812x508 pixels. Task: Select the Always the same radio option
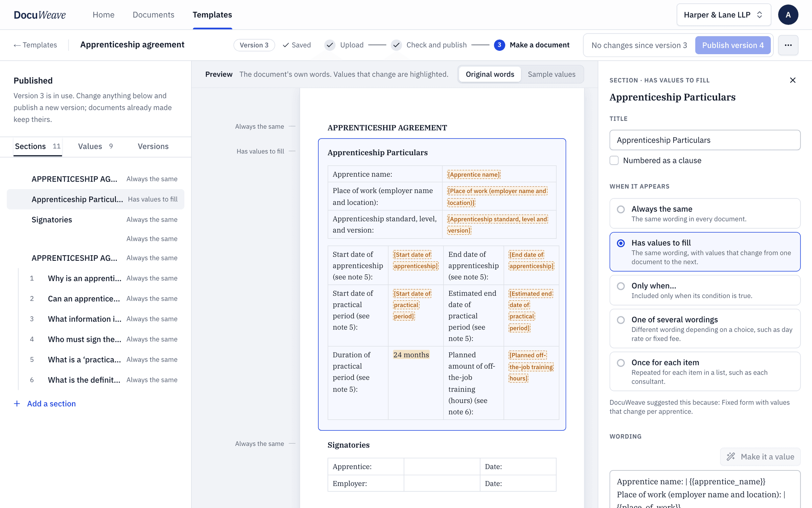(x=705, y=213)
